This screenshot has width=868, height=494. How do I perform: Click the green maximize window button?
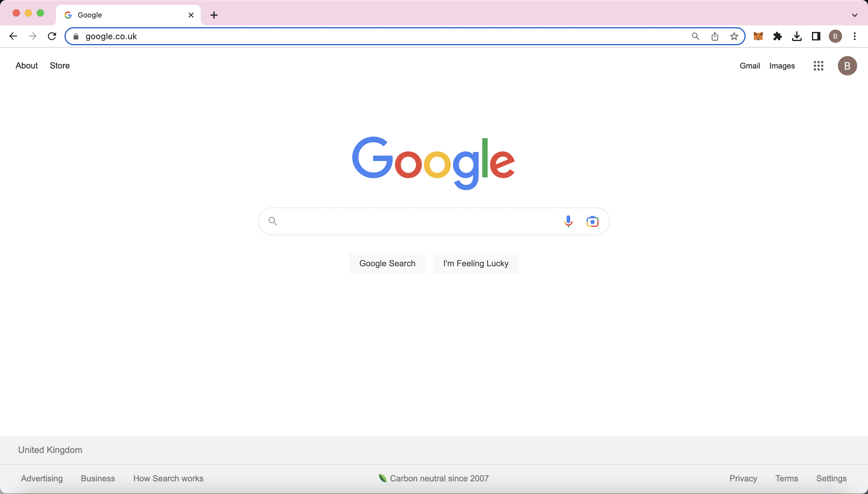pos(40,13)
